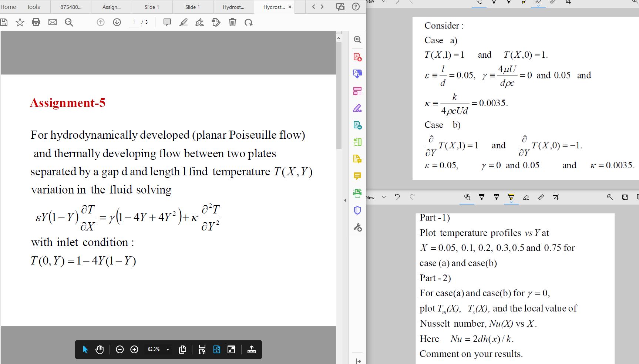639x364 pixels.
Task: Undo the last action in lower snip window
Action: [397, 197]
